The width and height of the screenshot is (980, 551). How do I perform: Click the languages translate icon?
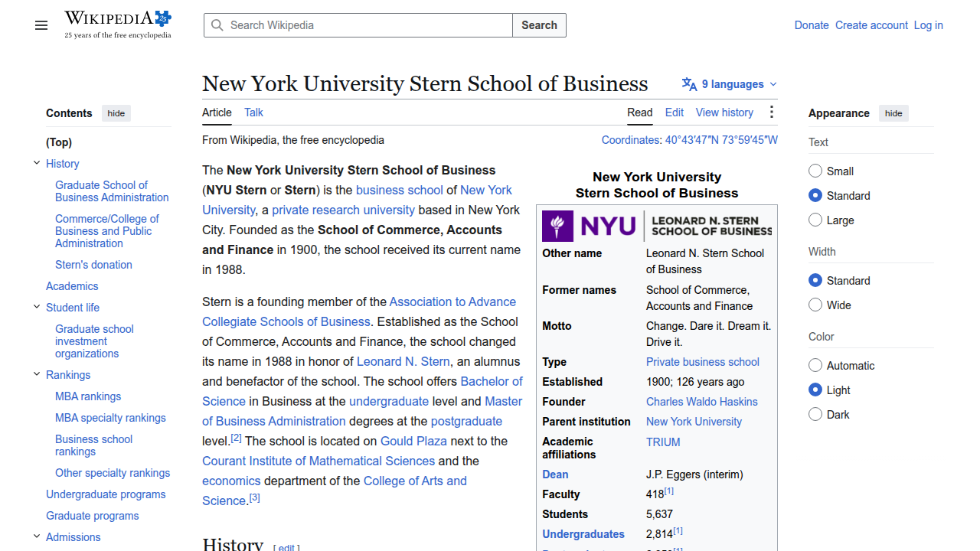coord(689,84)
